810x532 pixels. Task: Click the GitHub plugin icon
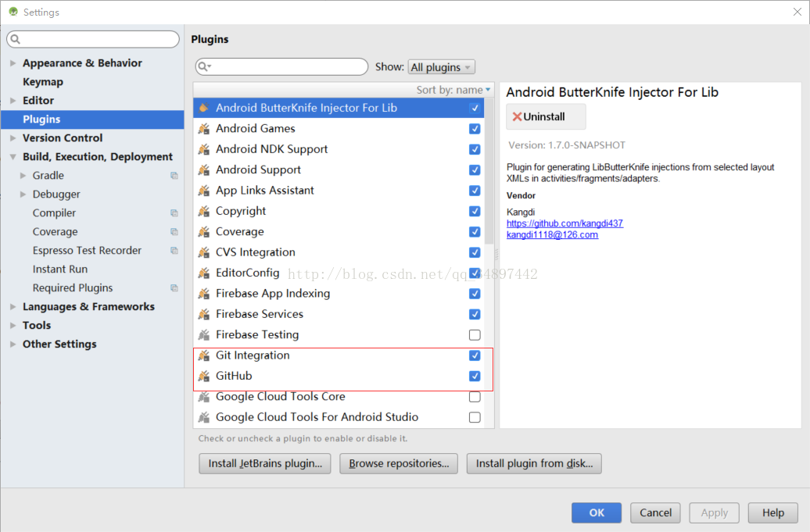pyautogui.click(x=204, y=377)
